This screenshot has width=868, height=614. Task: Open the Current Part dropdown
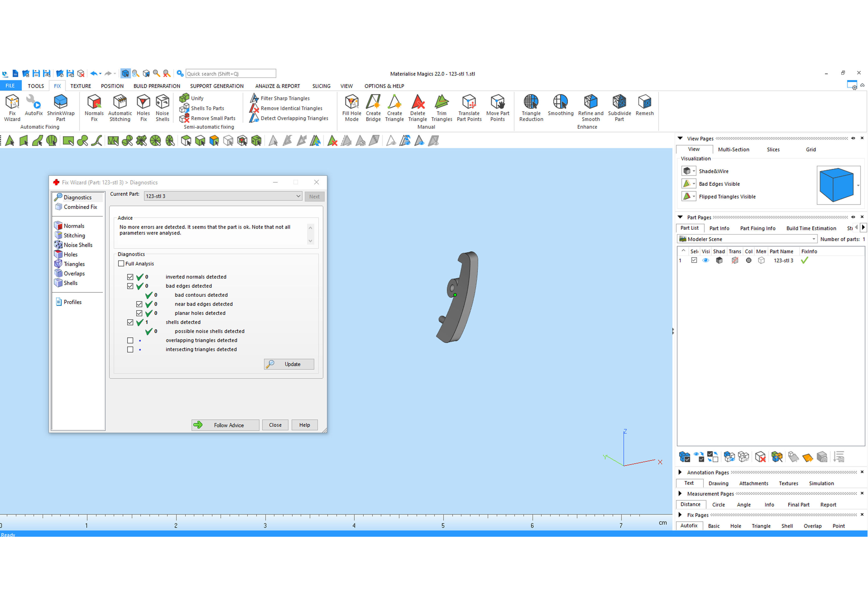pyautogui.click(x=298, y=196)
